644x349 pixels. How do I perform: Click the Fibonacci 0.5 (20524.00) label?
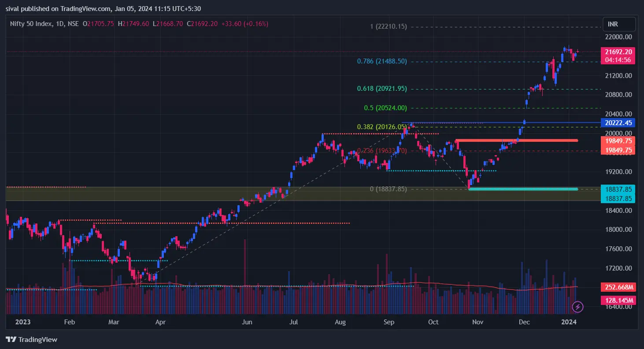[385, 108]
